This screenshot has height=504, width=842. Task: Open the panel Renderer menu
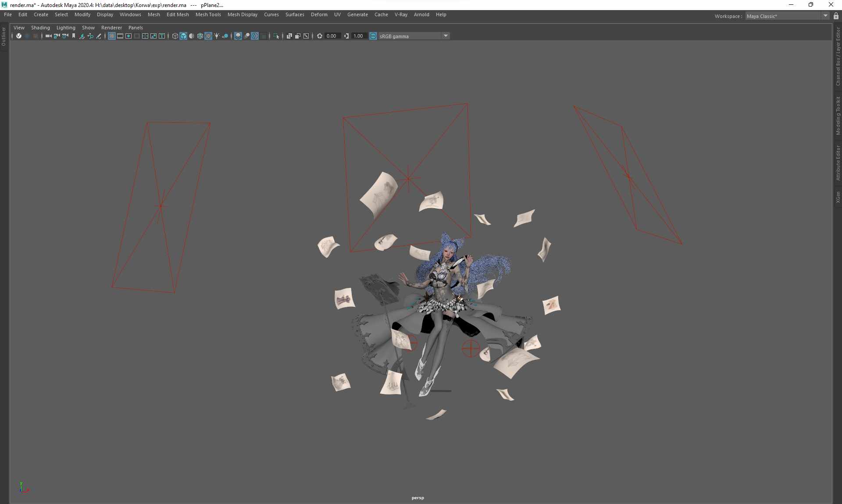coord(111,28)
